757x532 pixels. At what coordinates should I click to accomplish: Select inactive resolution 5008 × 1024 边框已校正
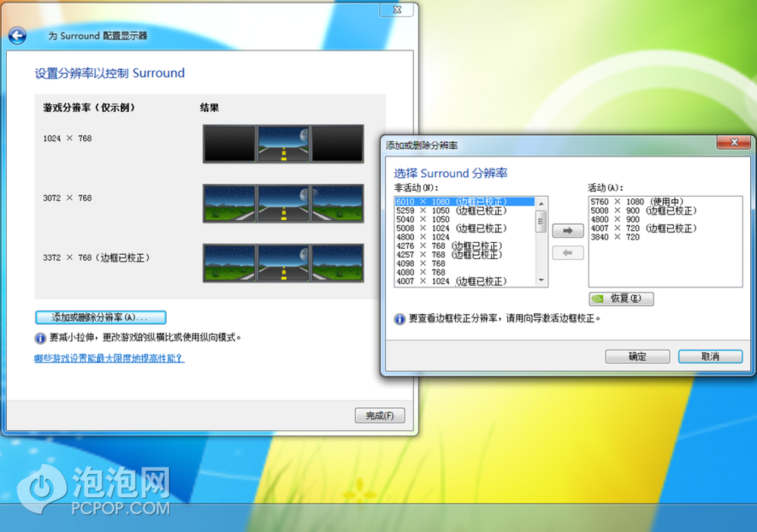[x=465, y=228]
